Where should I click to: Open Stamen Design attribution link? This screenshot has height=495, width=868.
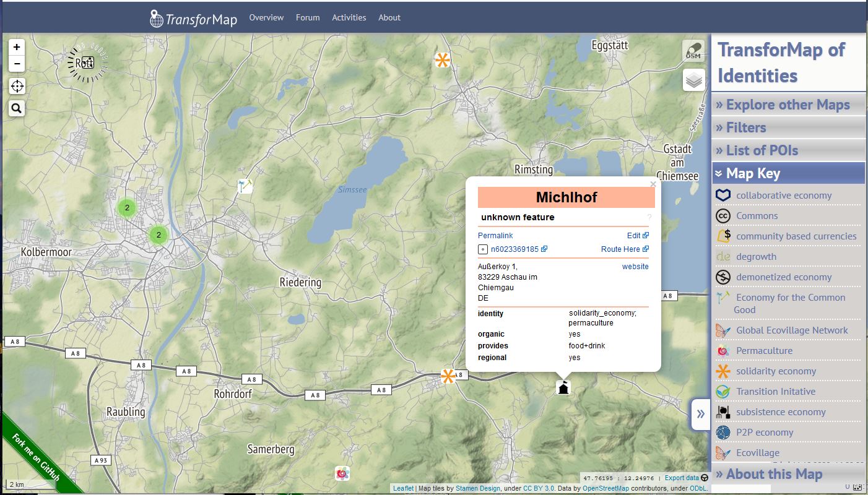pos(477,488)
